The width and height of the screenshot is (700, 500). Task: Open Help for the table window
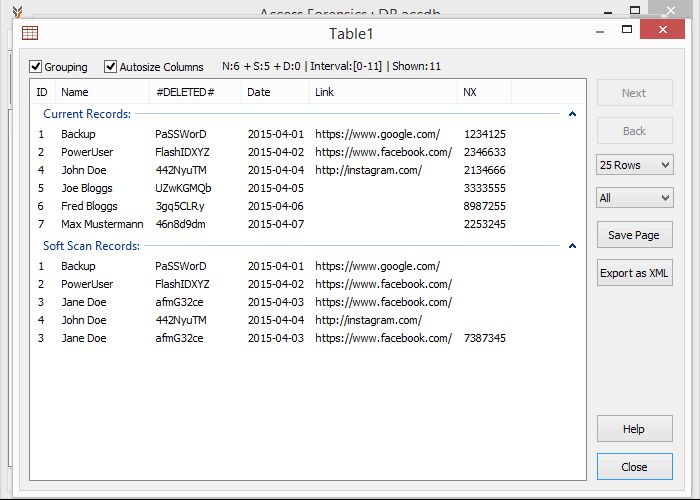[x=634, y=429]
